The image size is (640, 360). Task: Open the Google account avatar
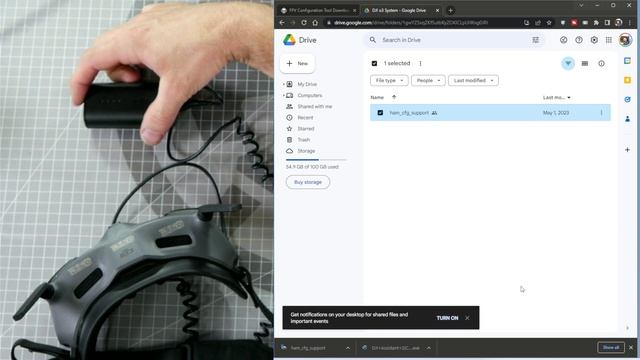point(625,40)
